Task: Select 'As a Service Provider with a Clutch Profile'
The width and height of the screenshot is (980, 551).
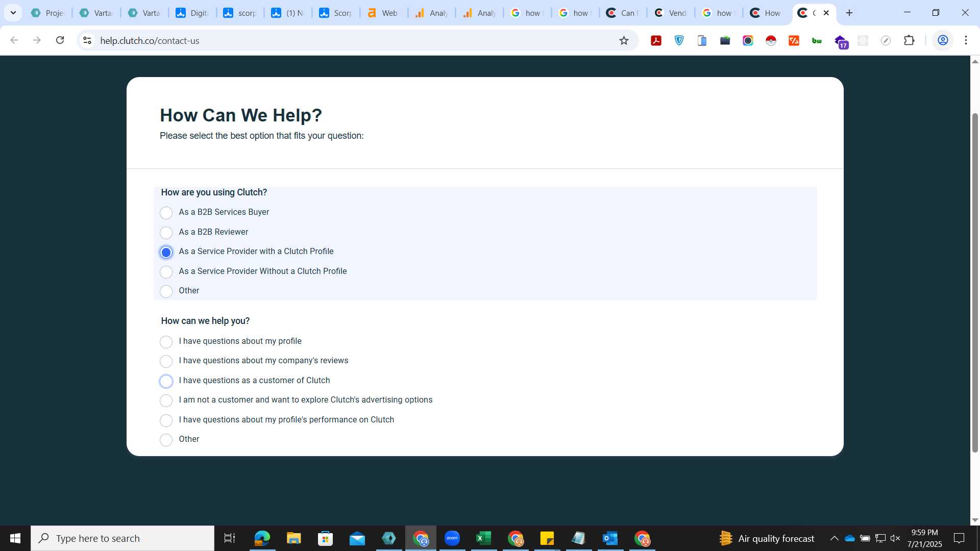Action: pyautogui.click(x=166, y=252)
